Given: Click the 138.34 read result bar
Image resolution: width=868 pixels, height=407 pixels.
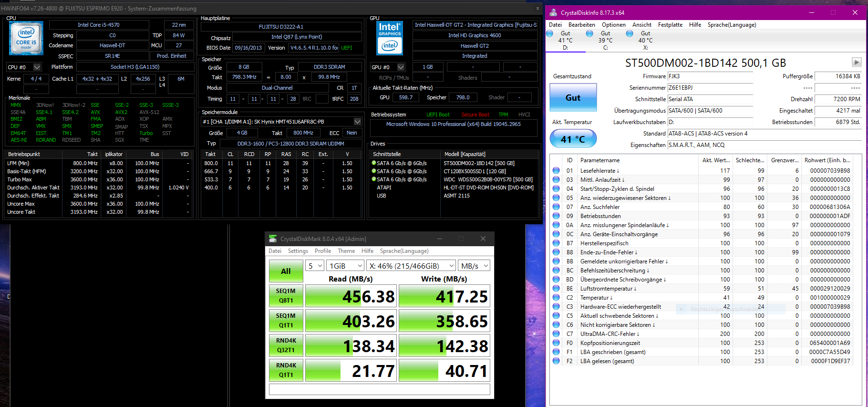Looking at the screenshot, I should tap(351, 346).
